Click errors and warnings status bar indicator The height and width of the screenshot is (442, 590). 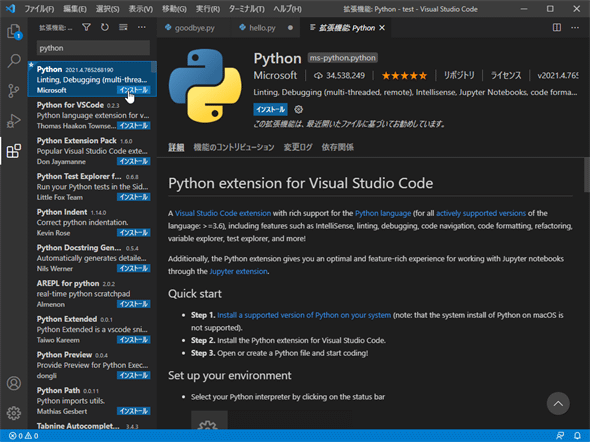click(23, 436)
